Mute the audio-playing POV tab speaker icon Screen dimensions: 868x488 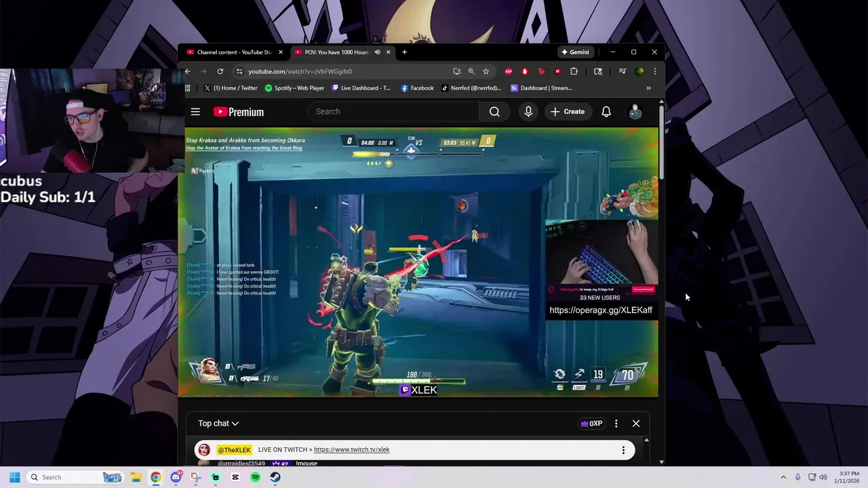(x=377, y=52)
